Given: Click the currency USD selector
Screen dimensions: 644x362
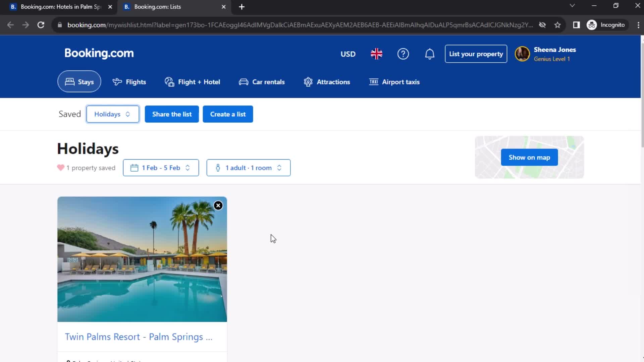Looking at the screenshot, I should 347,54.
